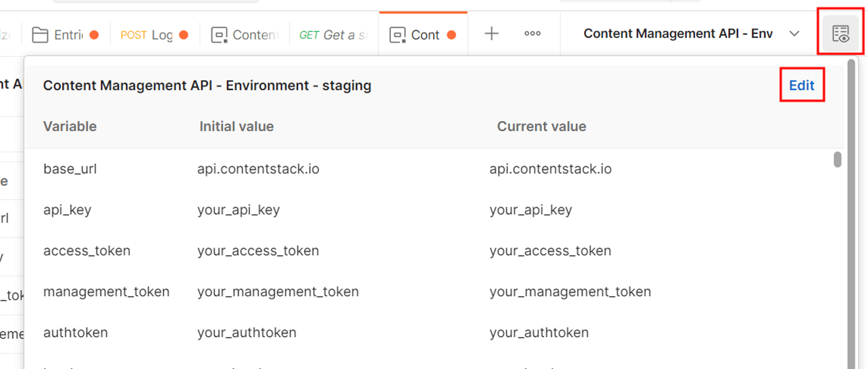
Task: Open the environment quick look eye icon
Action: (840, 33)
